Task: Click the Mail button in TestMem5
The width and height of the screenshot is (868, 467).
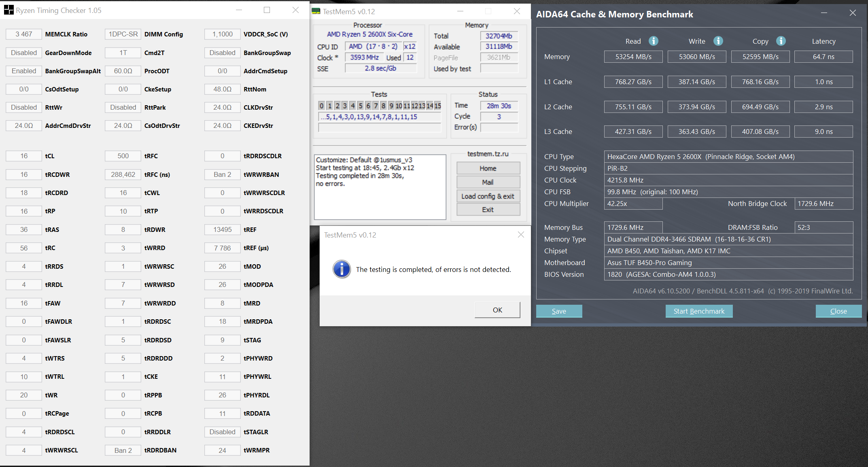Action: (x=488, y=182)
